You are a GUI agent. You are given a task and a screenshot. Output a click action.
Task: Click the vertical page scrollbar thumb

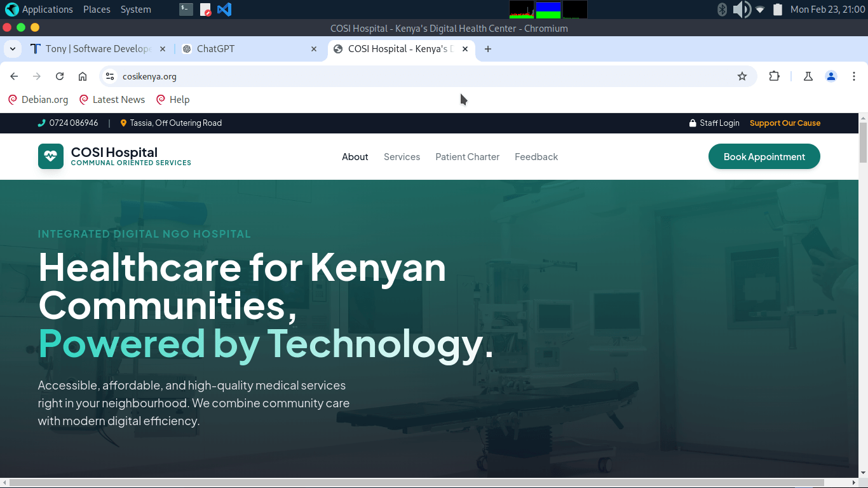(x=863, y=143)
